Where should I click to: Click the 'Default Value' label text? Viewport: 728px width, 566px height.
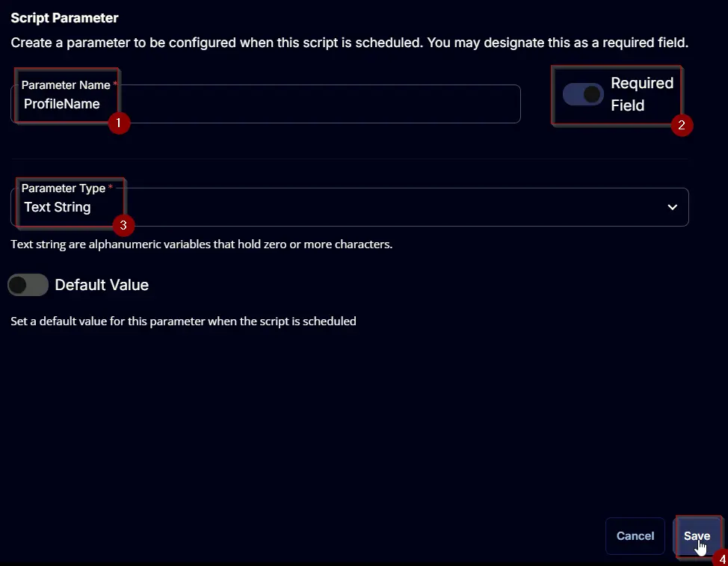coord(102,285)
